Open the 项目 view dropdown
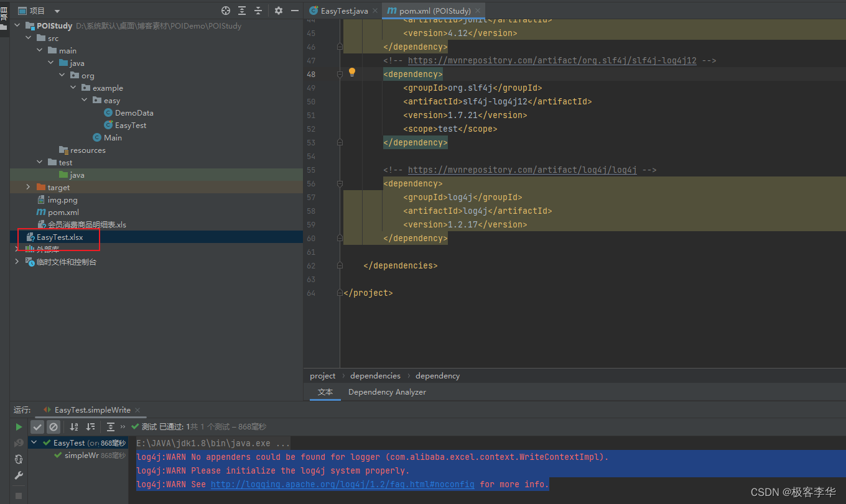 [57, 11]
